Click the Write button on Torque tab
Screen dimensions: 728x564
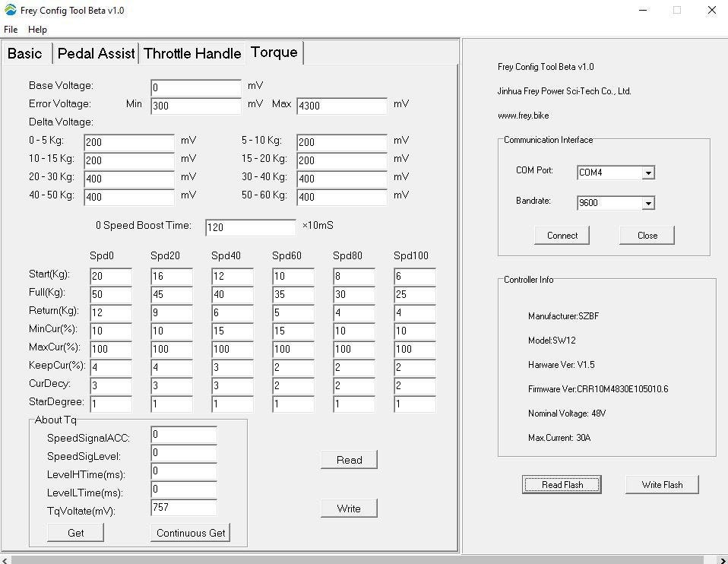[x=349, y=509]
